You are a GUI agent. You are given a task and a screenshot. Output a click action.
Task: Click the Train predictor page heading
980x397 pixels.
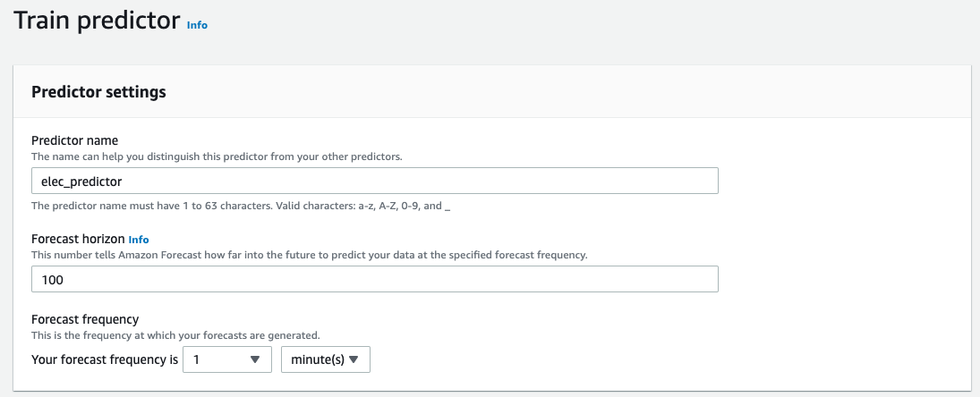(x=97, y=21)
